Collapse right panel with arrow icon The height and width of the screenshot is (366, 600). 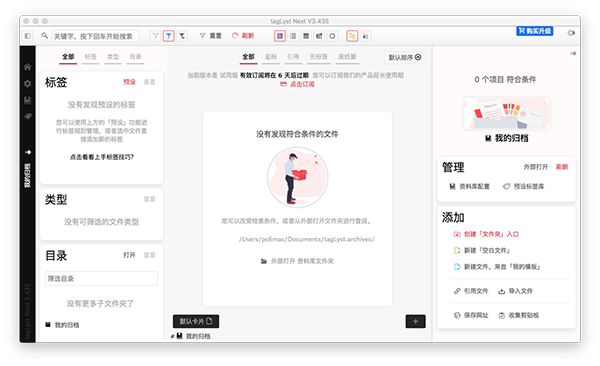(573, 54)
